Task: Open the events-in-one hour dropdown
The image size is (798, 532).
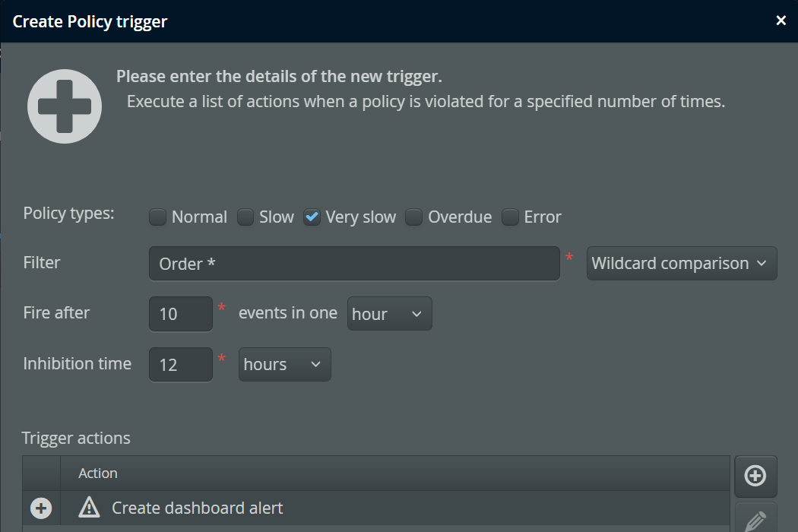Action: [389, 314]
